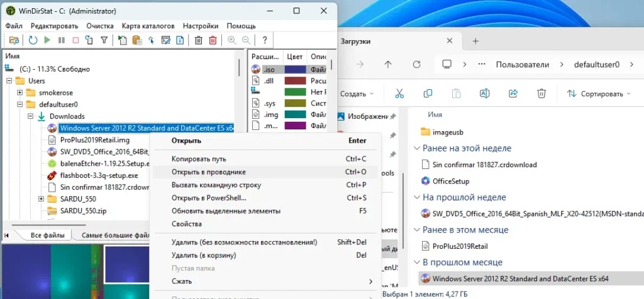Click the teal .img color swatch
The height and width of the screenshot is (299, 644).
click(296, 115)
